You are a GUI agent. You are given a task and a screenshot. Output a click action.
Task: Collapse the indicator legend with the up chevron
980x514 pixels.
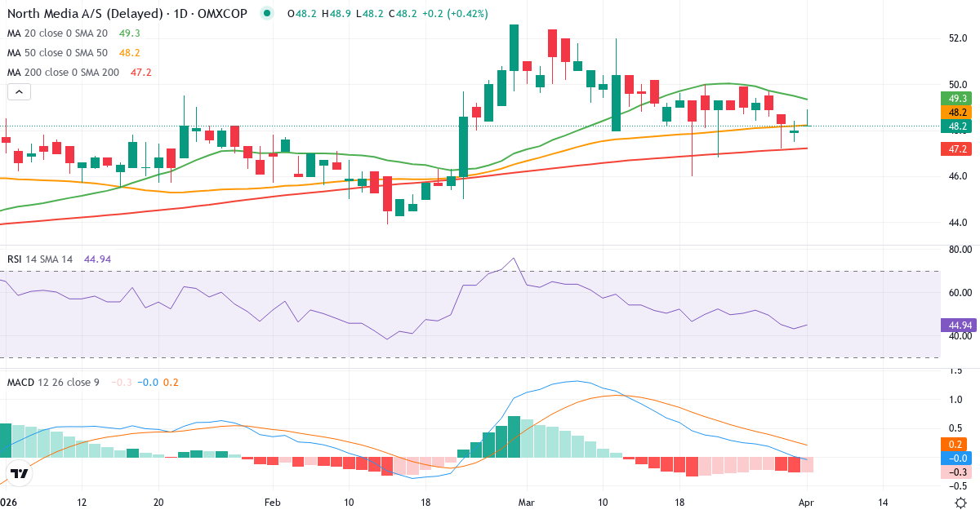(x=18, y=91)
